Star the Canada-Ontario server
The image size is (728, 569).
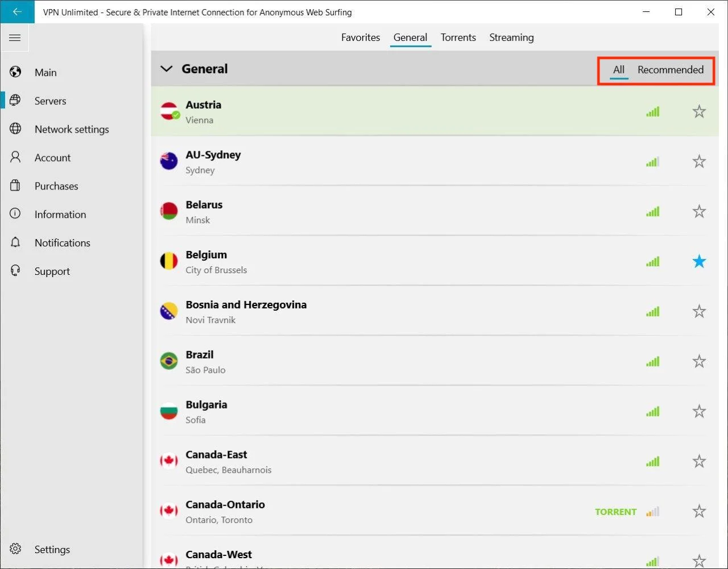point(699,511)
